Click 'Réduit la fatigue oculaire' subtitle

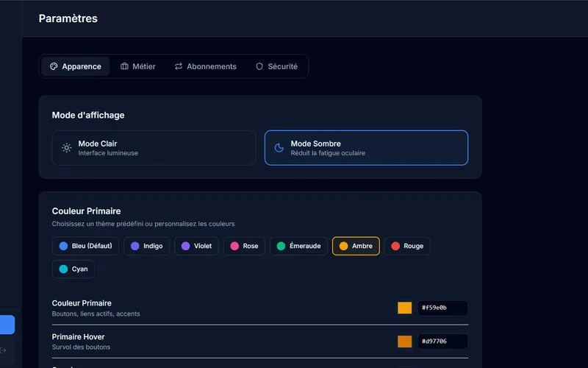[x=328, y=153]
